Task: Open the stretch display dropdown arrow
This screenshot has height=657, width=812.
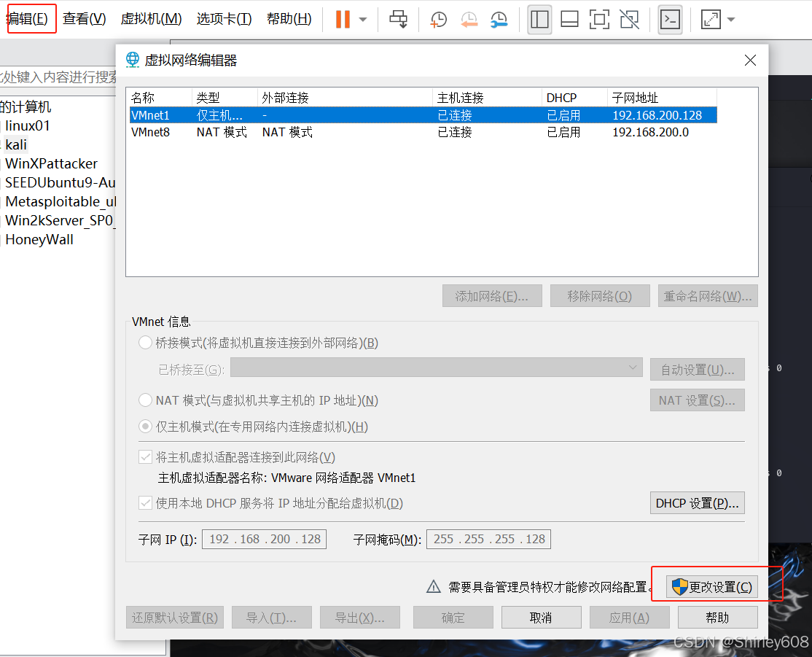Action: pos(730,20)
